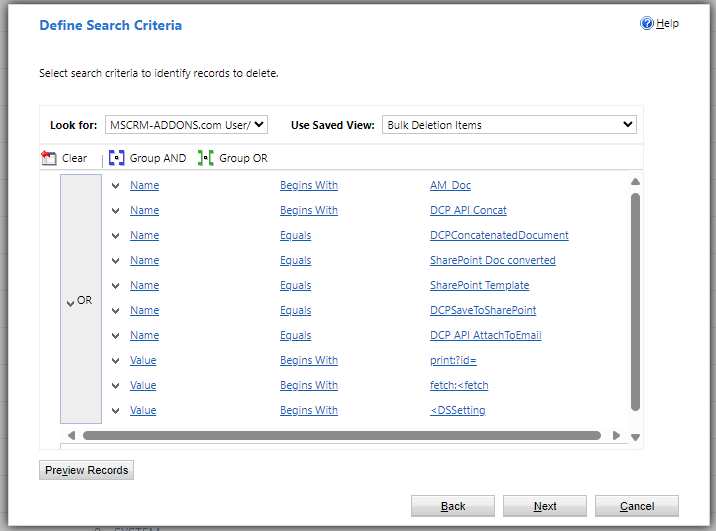The image size is (716, 531).
Task: Click Equals operator for SharePoint Template
Action: 295,285
